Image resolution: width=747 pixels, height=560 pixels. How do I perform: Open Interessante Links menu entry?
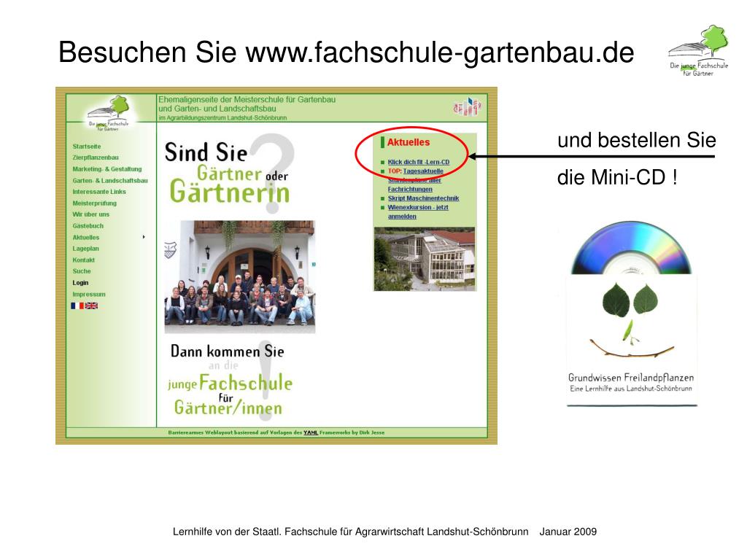[x=99, y=192]
